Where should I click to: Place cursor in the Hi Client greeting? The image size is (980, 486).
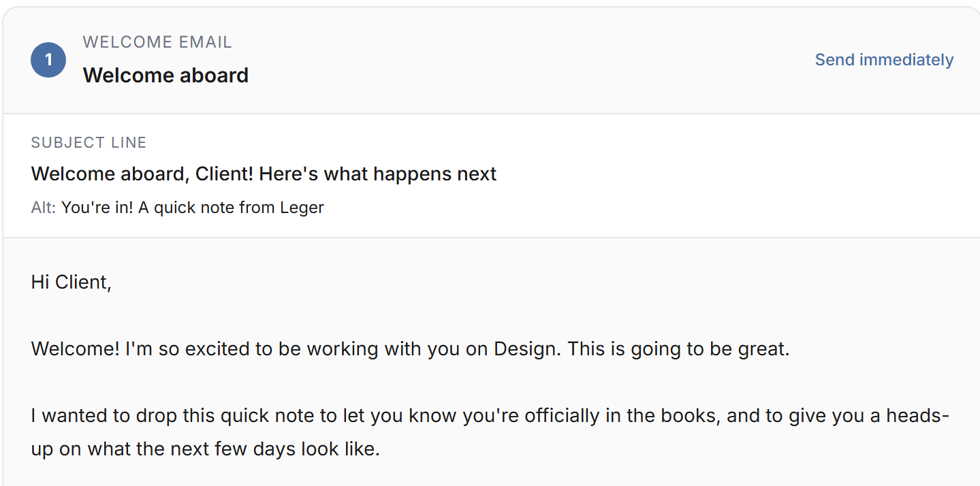click(72, 282)
